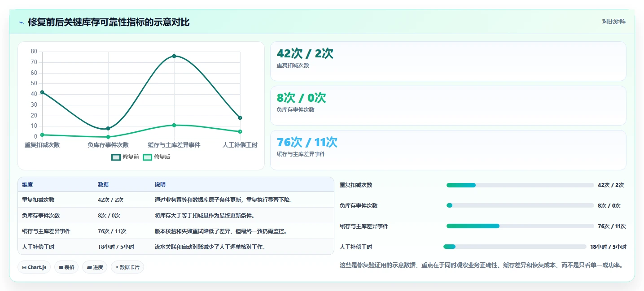The width and height of the screenshot is (644, 291).
Task: Click the 表格 tag
Action: point(66,267)
